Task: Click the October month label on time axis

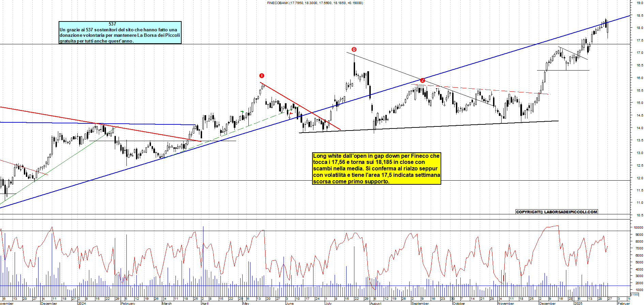Action: [459, 303]
